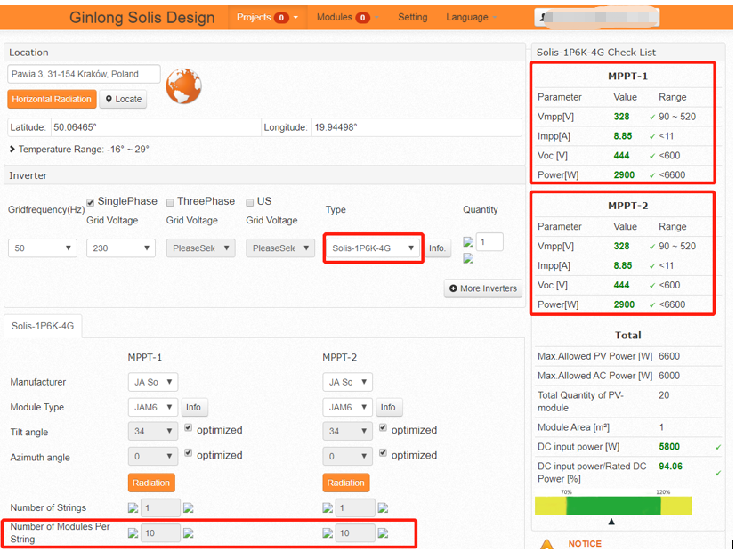Click MPPT-2 module type Info button
The image size is (736, 560).
389,407
